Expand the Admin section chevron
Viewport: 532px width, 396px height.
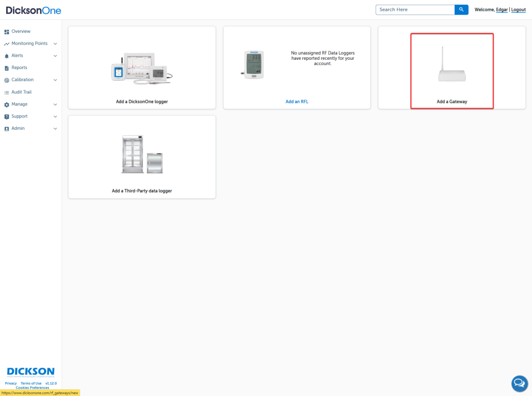click(55, 129)
